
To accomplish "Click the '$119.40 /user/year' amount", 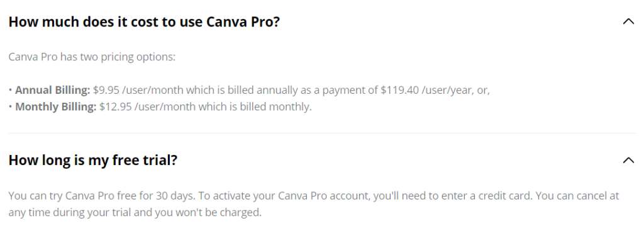I will pos(426,90).
